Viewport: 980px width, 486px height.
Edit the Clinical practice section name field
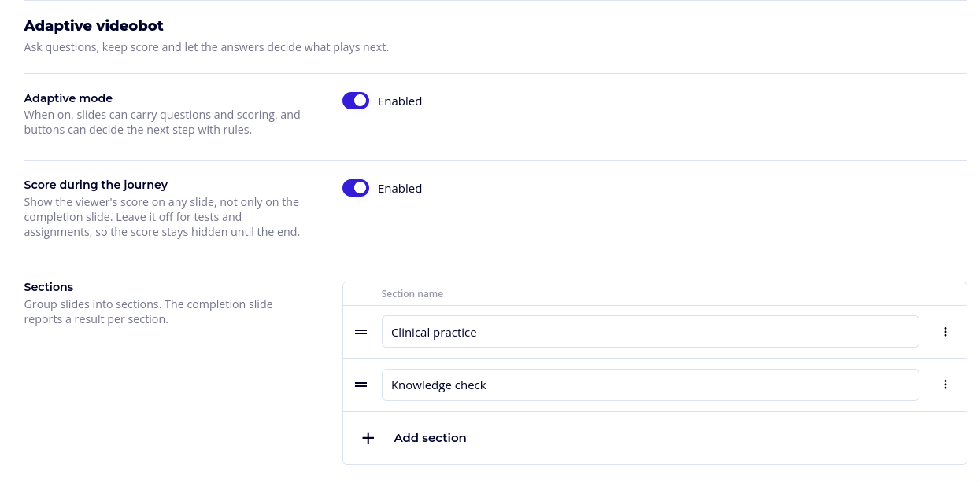[x=650, y=332]
